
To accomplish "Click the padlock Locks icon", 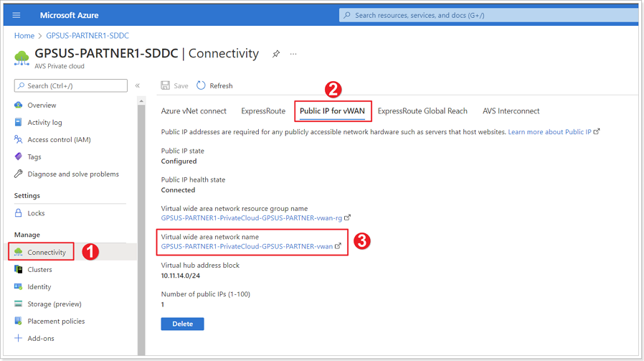I will (x=18, y=213).
